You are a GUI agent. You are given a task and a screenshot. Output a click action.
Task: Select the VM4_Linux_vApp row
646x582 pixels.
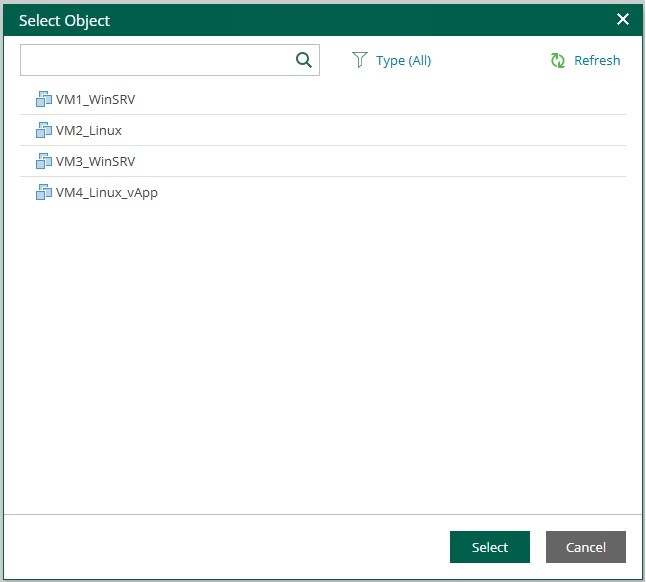pos(323,192)
